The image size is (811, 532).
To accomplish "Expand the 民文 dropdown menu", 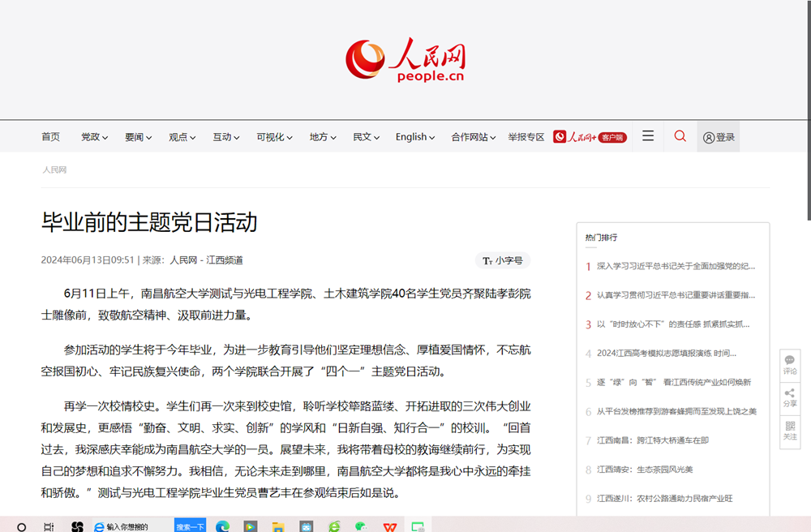I will click(367, 137).
